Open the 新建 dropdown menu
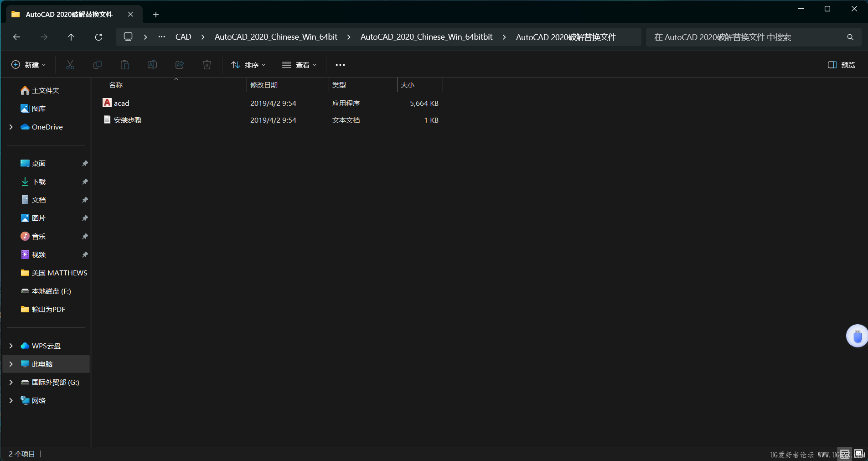 [29, 65]
